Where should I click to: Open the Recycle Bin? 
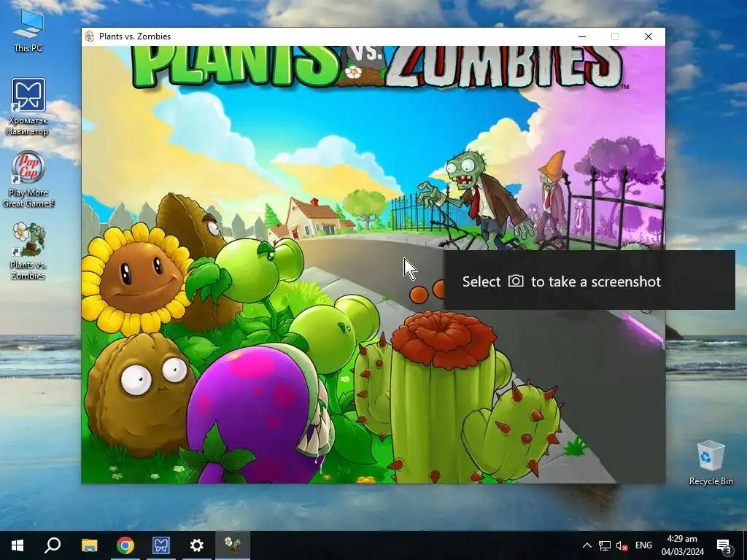point(711,463)
